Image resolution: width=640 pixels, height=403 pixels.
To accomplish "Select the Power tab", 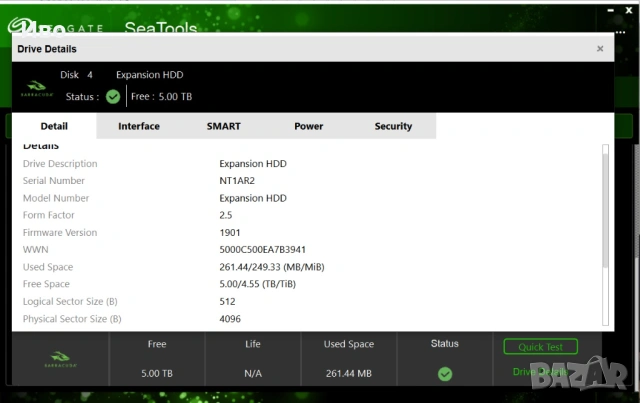I will click(308, 126).
